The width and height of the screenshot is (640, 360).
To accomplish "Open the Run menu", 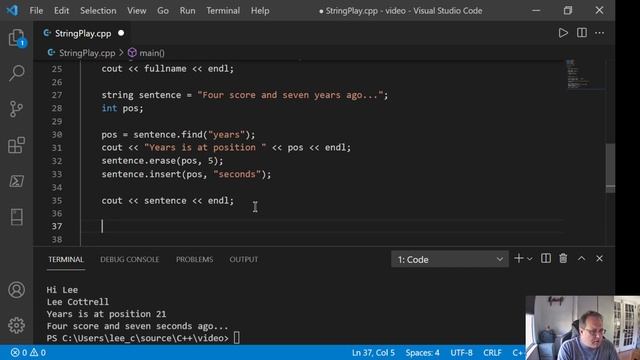I will [x=187, y=11].
